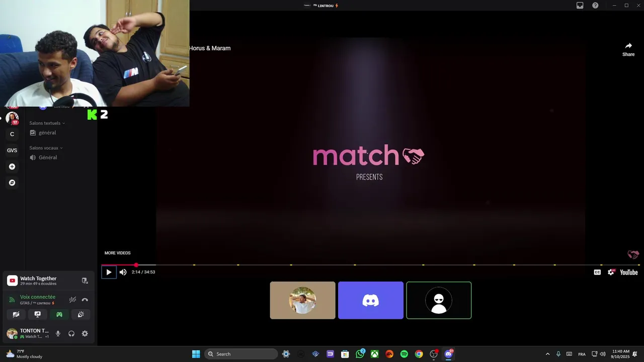Open WhatsApp from the taskbar
The image size is (644, 362).
[x=360, y=354]
